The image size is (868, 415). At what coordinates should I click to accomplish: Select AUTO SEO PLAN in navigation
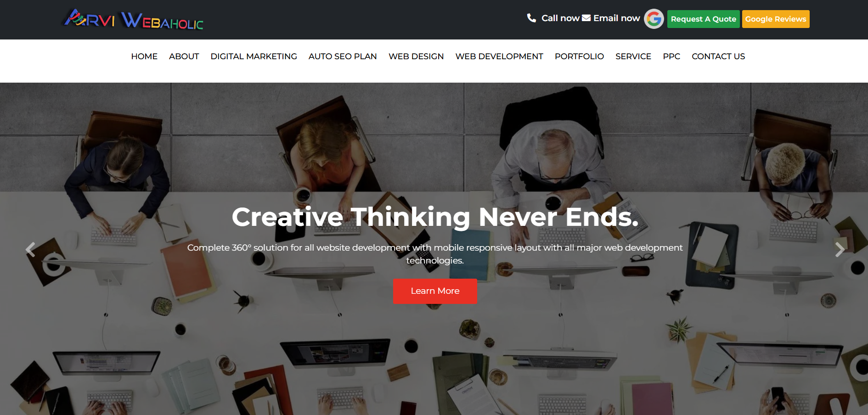point(343,56)
